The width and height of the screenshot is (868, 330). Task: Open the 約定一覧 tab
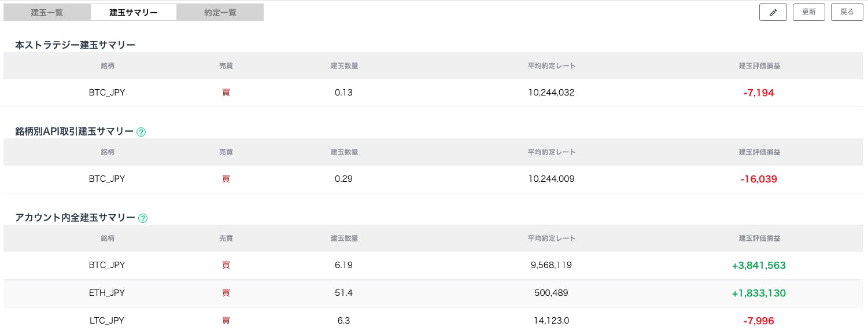[x=220, y=12]
